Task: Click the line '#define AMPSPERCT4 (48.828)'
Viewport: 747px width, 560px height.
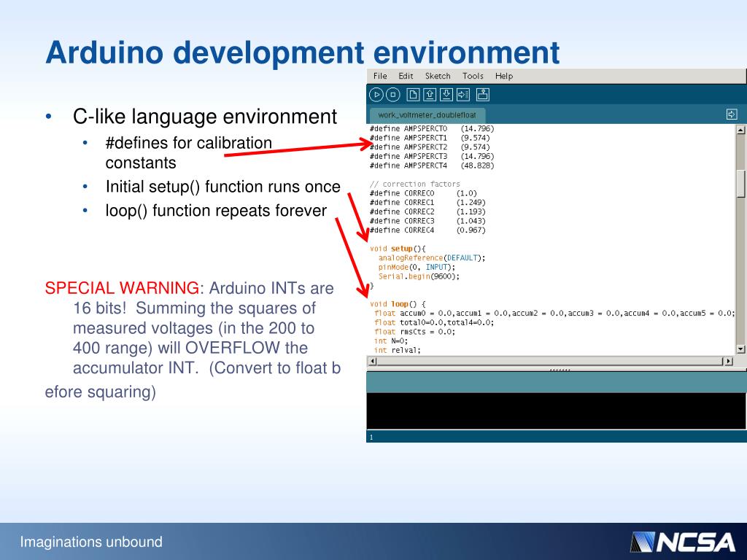Action: [432, 166]
